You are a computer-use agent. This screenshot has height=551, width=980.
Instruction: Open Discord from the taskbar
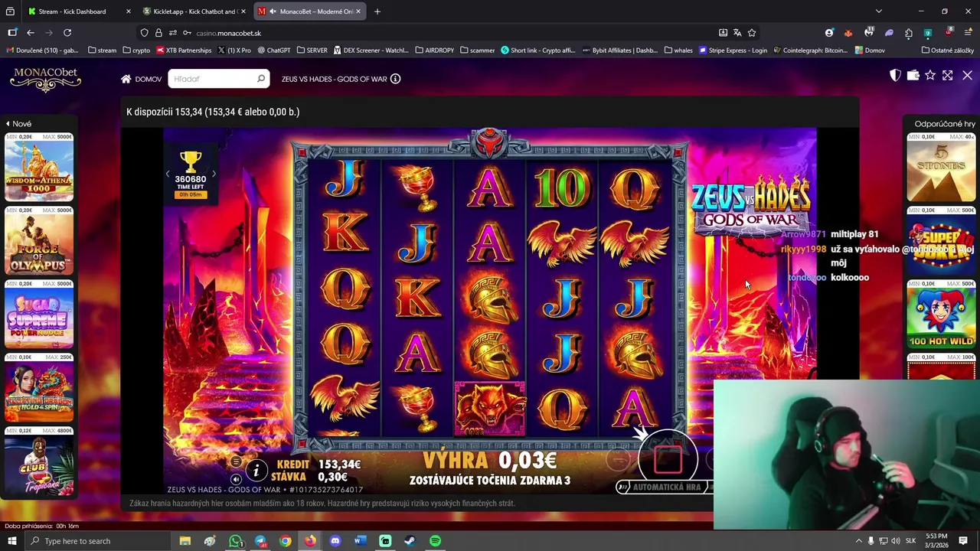[x=335, y=541]
